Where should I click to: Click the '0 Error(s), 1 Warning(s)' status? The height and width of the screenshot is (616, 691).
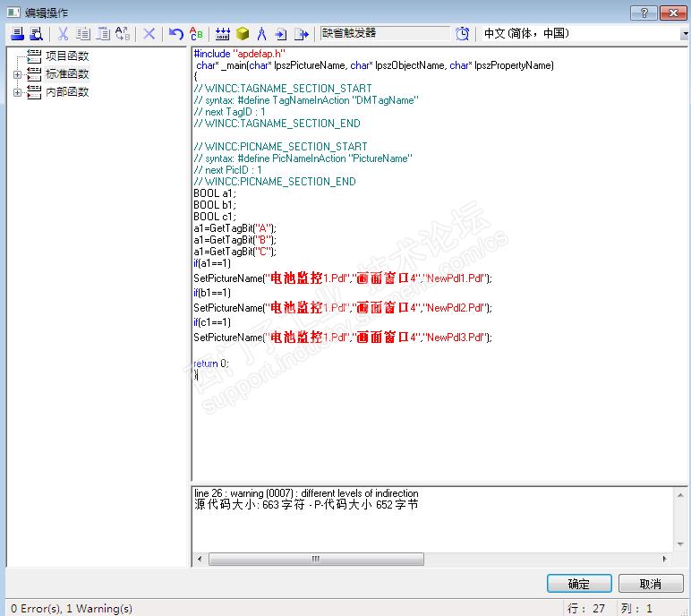[72, 609]
